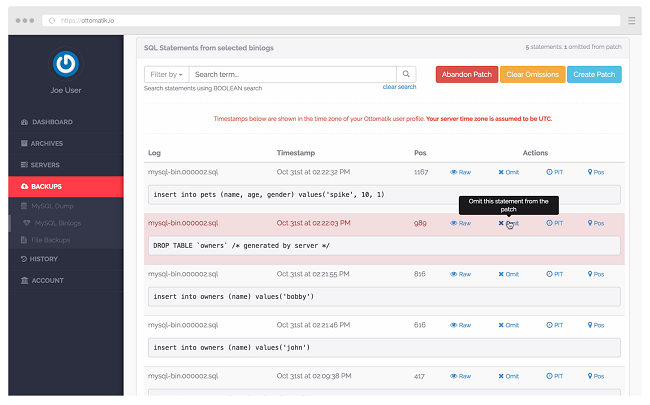View Raw for the DROP TABLE statement
The width and height of the screenshot is (650, 405).
click(x=461, y=223)
